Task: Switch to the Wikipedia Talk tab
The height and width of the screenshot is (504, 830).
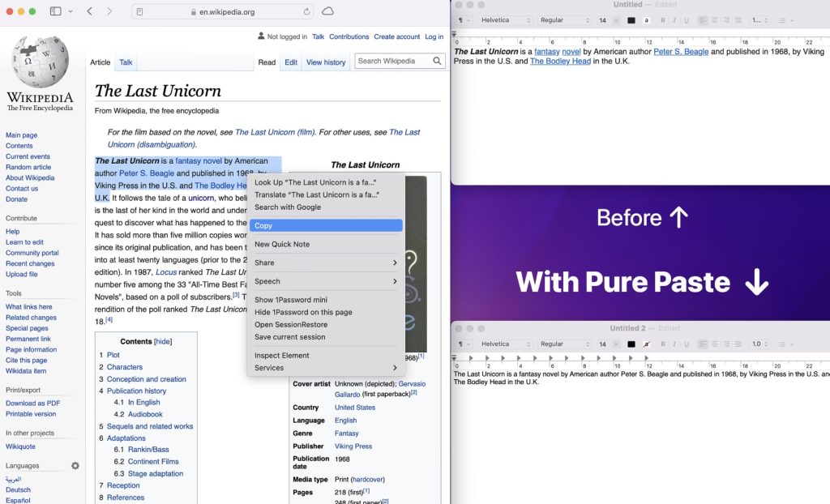Action: (126, 62)
